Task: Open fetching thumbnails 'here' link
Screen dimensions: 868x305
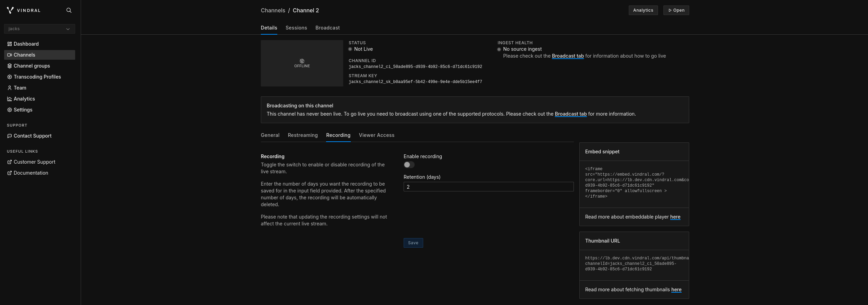Action: tap(676, 290)
